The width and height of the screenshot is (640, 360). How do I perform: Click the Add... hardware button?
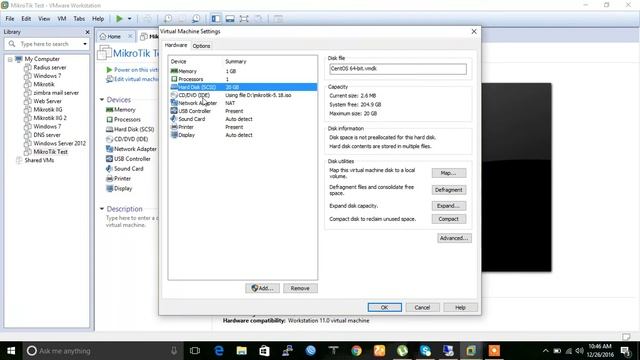tap(262, 288)
